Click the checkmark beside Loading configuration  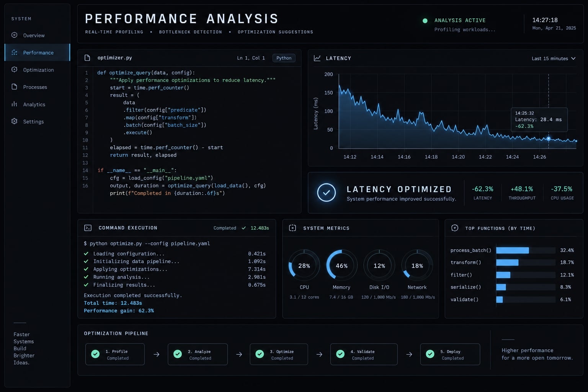[x=86, y=253]
